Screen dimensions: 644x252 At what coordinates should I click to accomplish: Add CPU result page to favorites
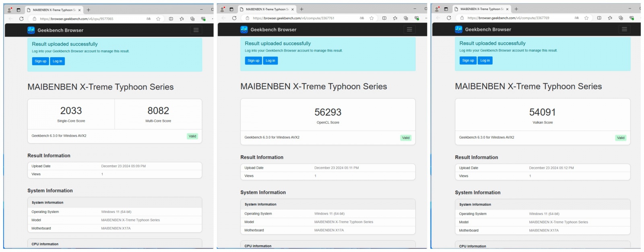[158, 19]
